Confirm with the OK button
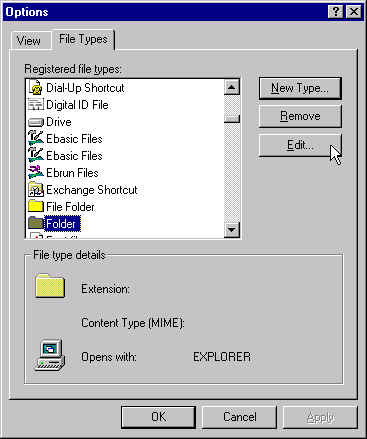This screenshot has height=439, width=367. 158,417
